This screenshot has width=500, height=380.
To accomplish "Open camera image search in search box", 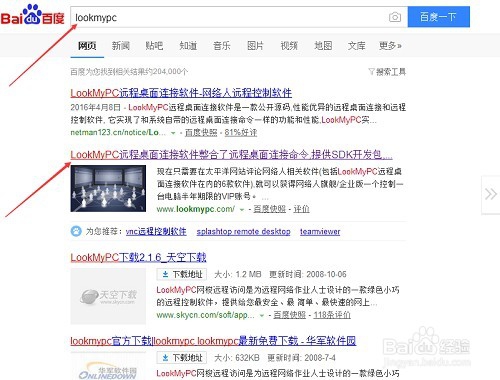I will [x=395, y=17].
